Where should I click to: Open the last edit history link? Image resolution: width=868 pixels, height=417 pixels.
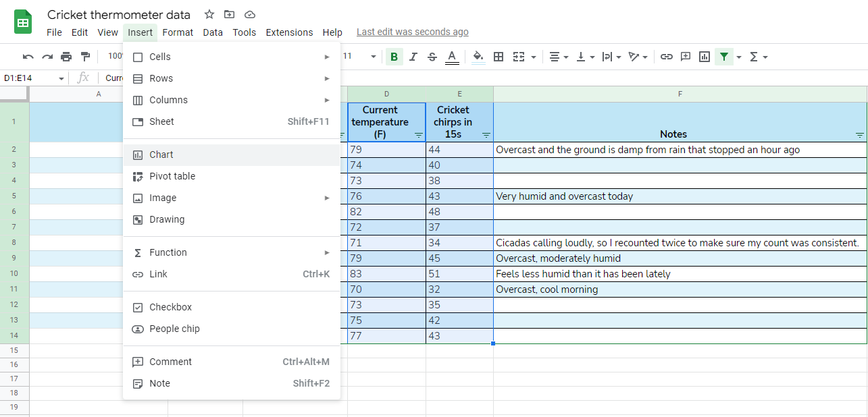coord(412,32)
